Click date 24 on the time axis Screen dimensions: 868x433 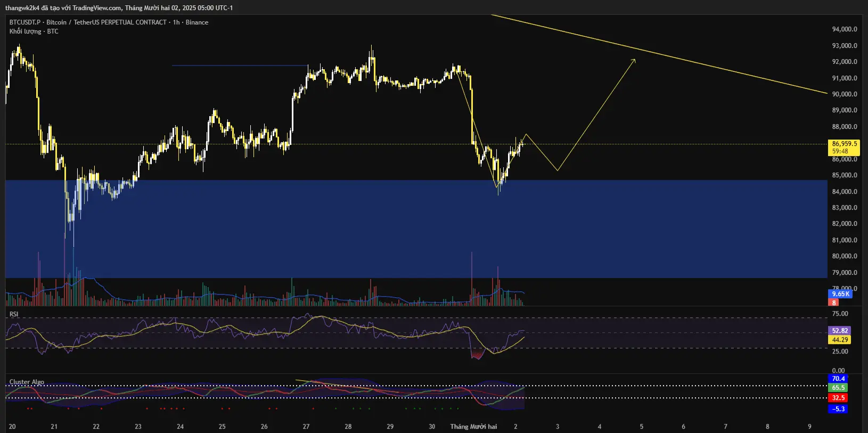coord(180,427)
